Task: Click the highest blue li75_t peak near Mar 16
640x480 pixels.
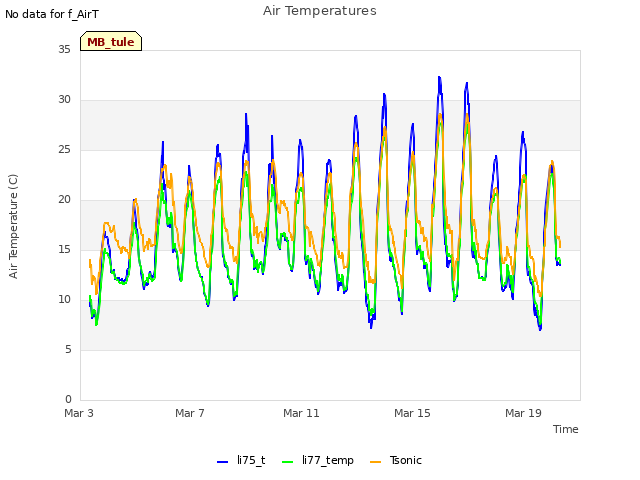Action: [439, 77]
